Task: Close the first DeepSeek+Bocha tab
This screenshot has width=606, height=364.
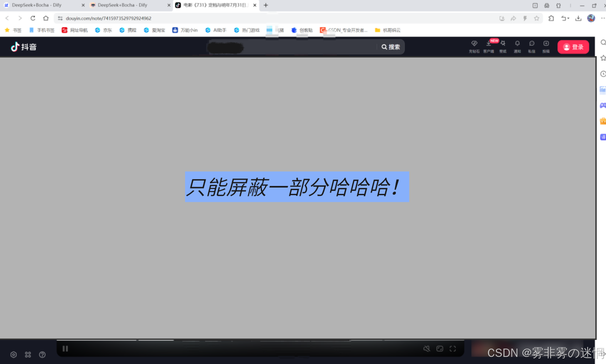Action: coord(83,5)
